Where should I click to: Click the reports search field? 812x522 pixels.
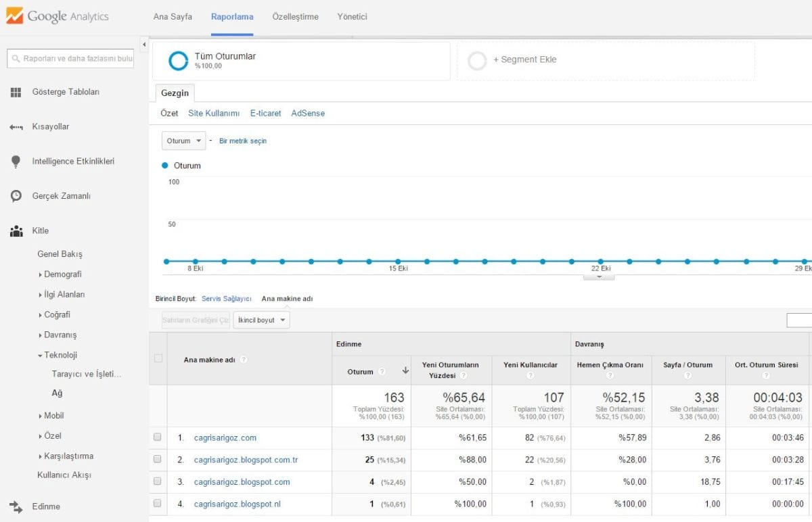tap(71, 59)
